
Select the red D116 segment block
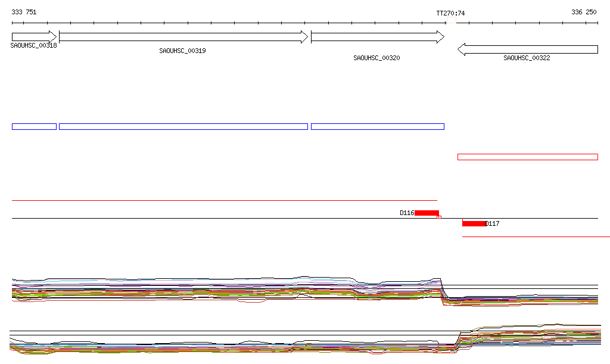[427, 213]
